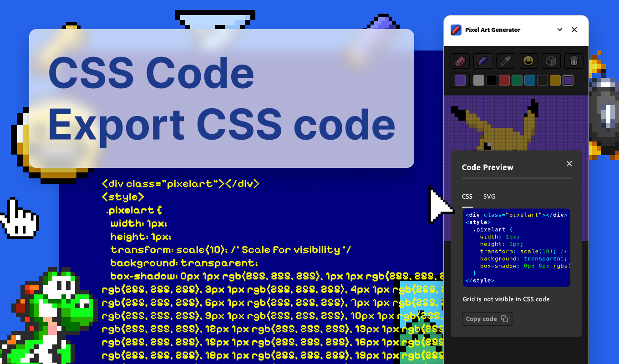The height and width of the screenshot is (364, 619).
Task: Select the Eraser tool
Action: pos(460,61)
